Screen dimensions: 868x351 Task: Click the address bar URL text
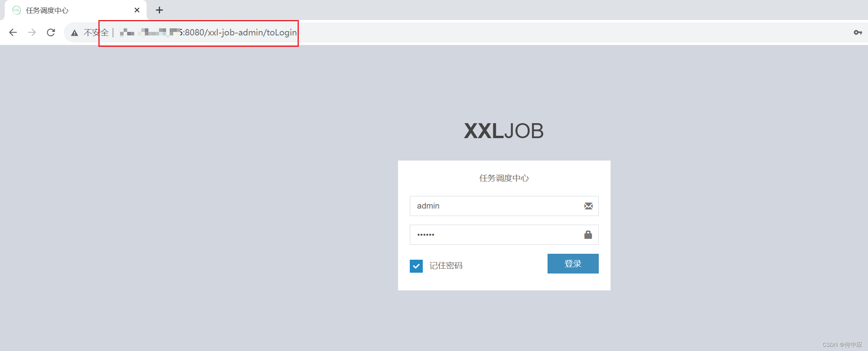tap(208, 32)
